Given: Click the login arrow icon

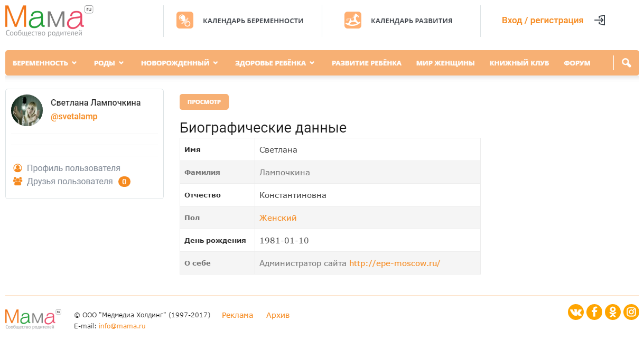Looking at the screenshot, I should pos(600,21).
